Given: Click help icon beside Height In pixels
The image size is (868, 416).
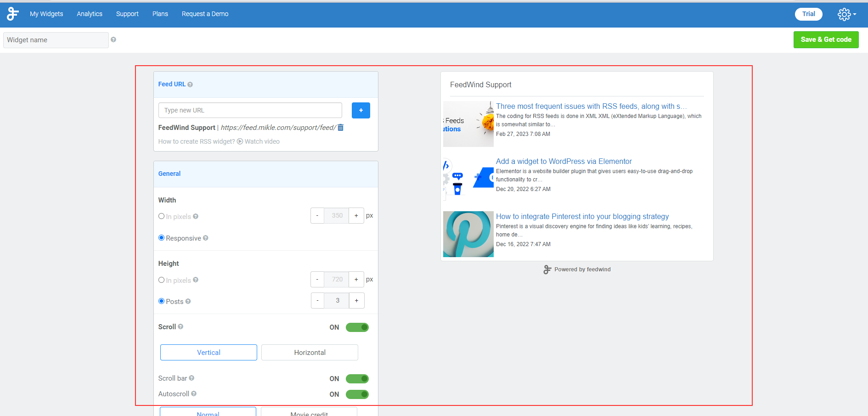Looking at the screenshot, I should pos(196,280).
